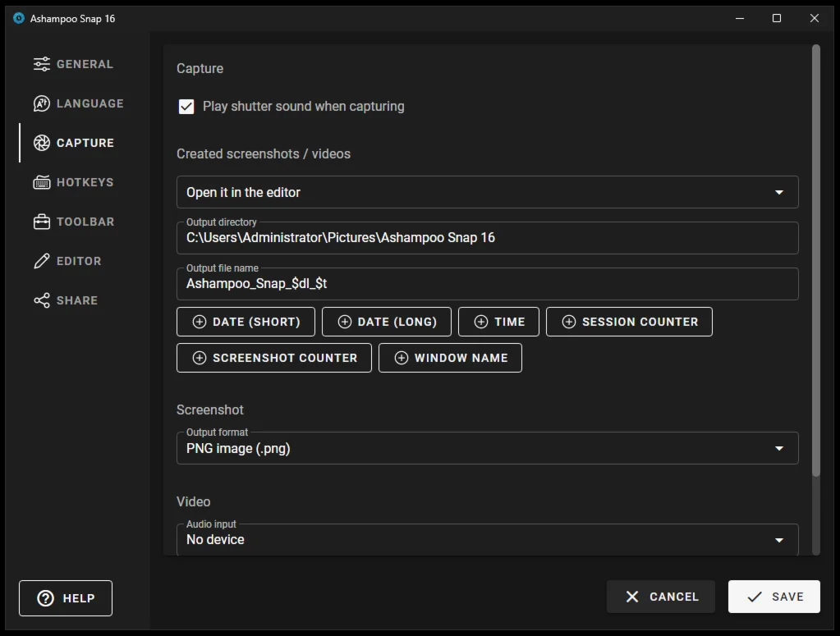Viewport: 840px width, 636px height.
Task: Expand the 'Open it in the editor' dropdown
Action: (x=778, y=192)
